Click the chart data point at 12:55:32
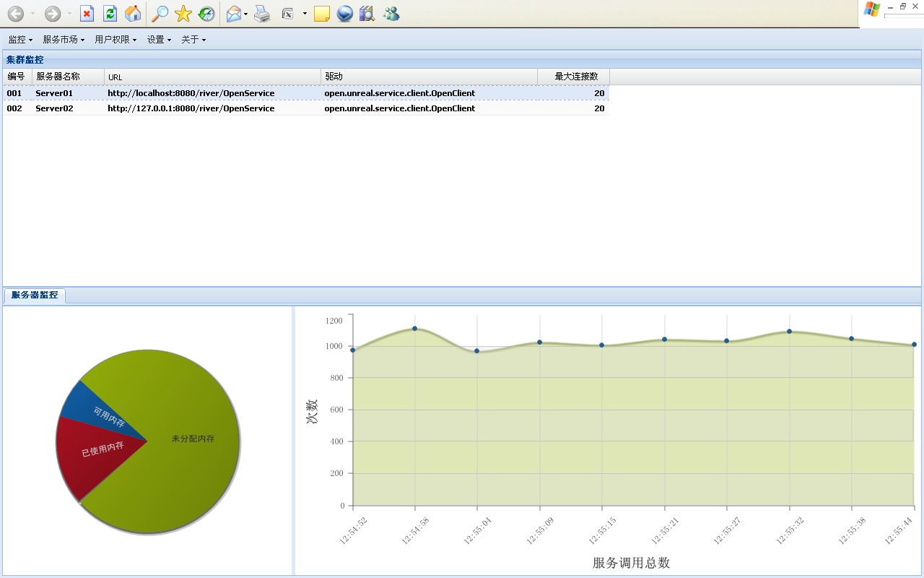 789,332
